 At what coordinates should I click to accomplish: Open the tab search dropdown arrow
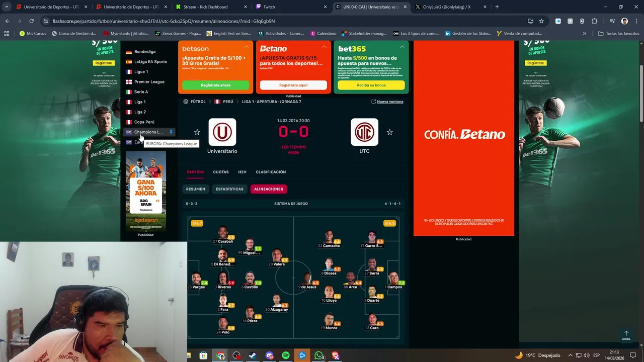pos(7,7)
